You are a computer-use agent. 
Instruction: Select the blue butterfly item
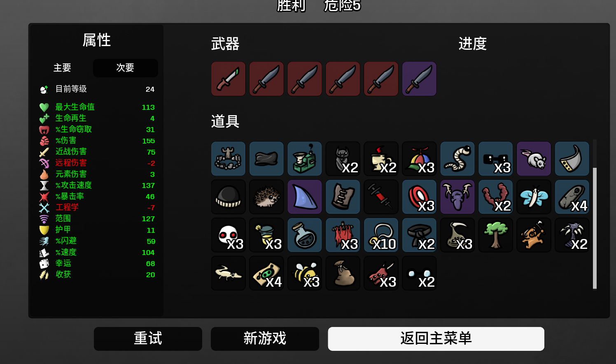tap(534, 197)
